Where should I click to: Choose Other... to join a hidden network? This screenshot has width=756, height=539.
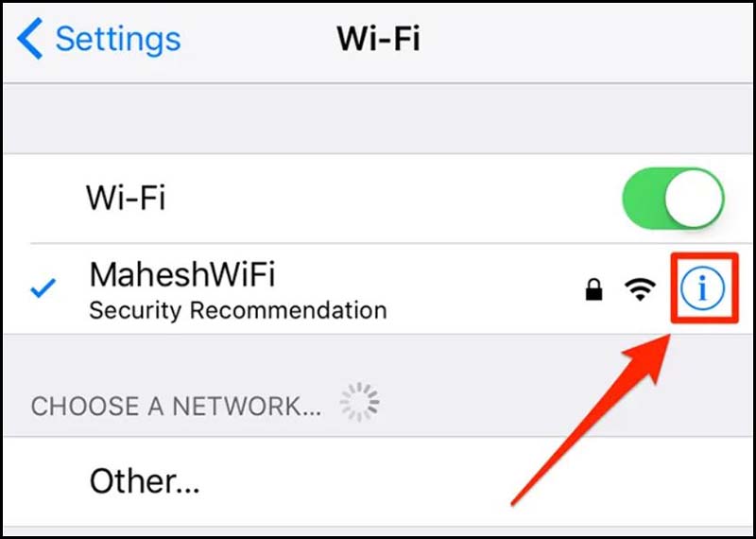[x=145, y=481]
